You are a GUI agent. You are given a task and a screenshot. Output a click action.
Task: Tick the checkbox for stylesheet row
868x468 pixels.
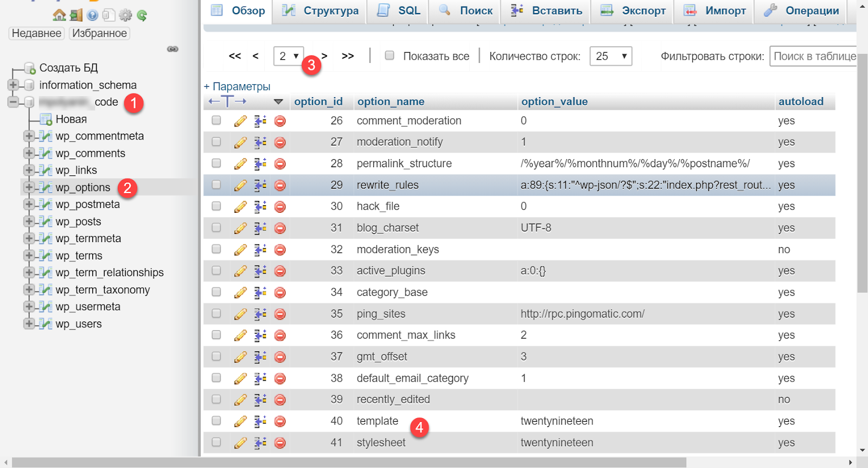pos(216,442)
